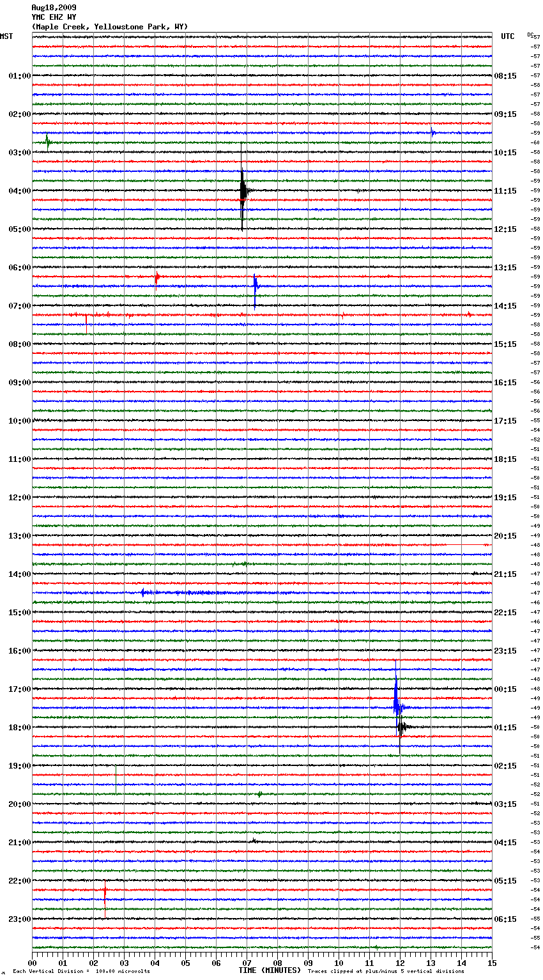Select the "01:00" MST time label

pos(20,76)
